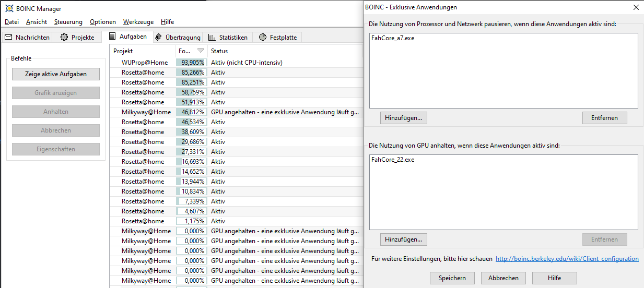Click the transfer icon on Übertragung tab
Screen dimensions: 644x288
158,38
